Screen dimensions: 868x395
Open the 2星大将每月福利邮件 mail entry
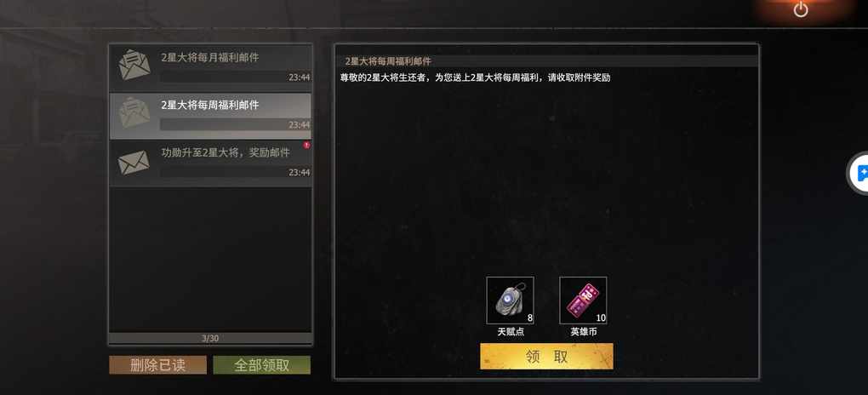(210, 68)
